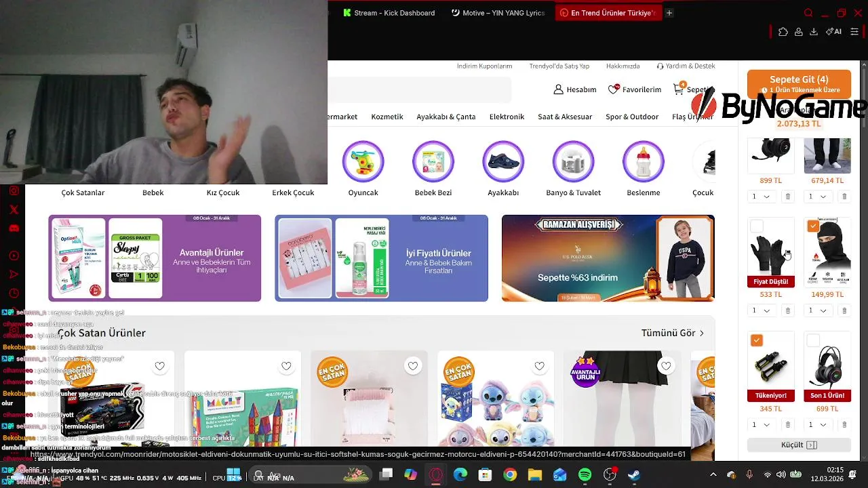Remove the 345 TL item from cart
This screenshot has width=868, height=488.
coord(787,425)
